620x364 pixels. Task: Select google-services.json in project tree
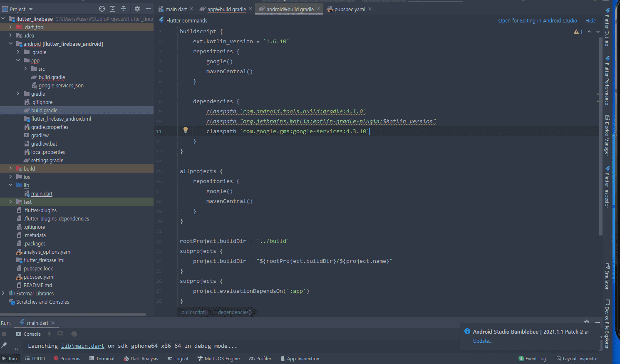pos(61,86)
